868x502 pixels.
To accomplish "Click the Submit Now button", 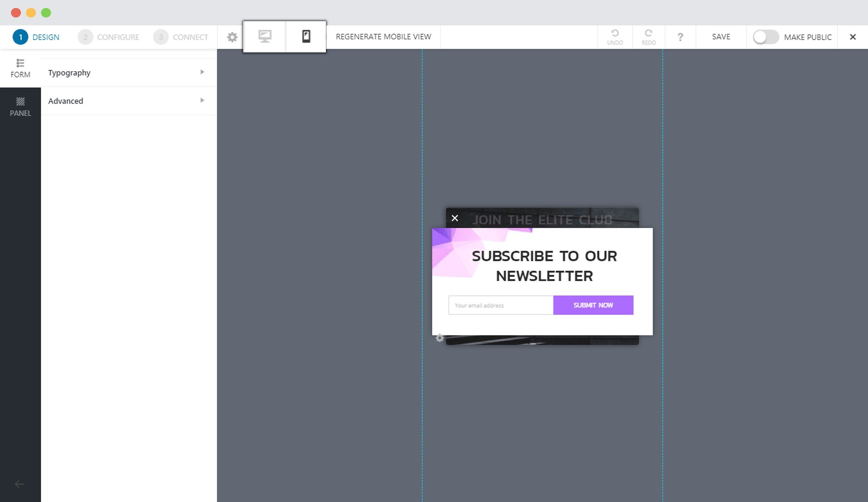I will 593,305.
